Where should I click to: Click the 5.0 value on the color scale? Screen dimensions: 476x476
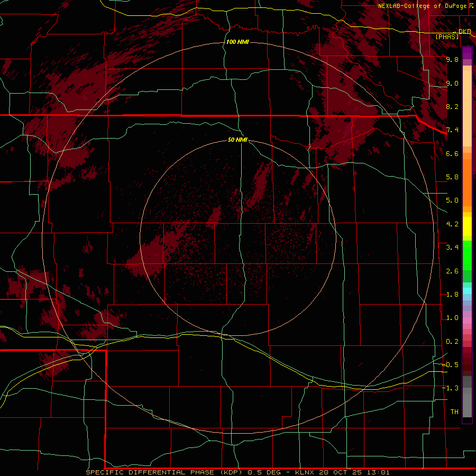452,200
